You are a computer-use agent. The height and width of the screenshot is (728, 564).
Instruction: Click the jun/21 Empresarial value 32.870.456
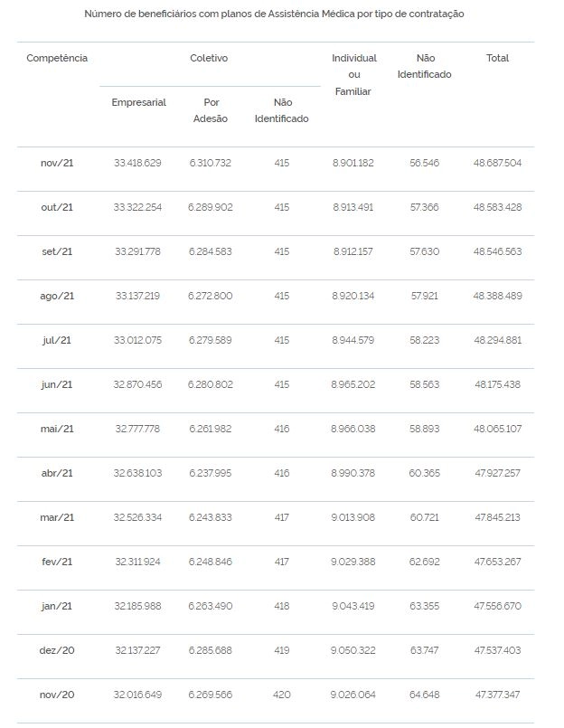pyautogui.click(x=138, y=384)
